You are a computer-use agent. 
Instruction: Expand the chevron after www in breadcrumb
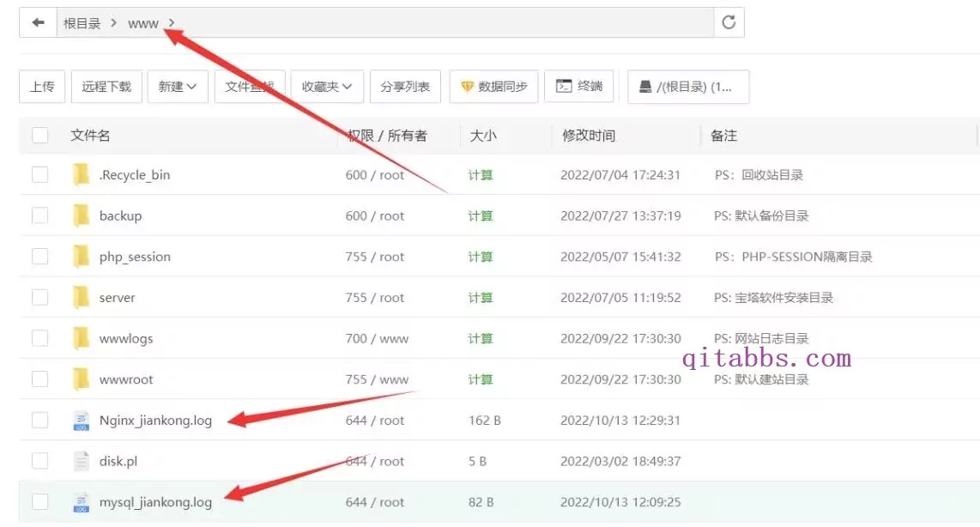172,23
